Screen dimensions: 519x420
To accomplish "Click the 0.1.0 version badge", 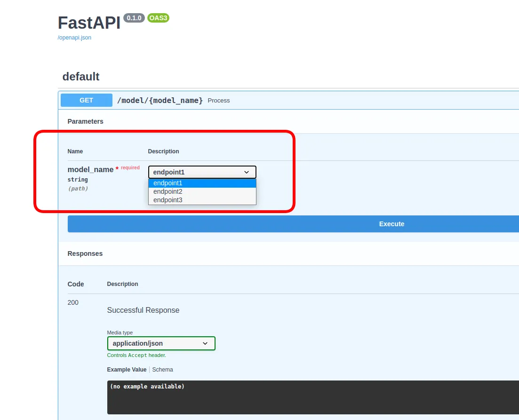I will pos(134,18).
